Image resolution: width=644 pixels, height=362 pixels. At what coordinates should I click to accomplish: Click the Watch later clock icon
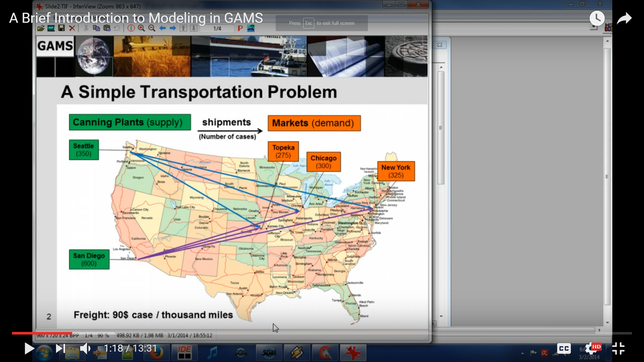click(597, 18)
